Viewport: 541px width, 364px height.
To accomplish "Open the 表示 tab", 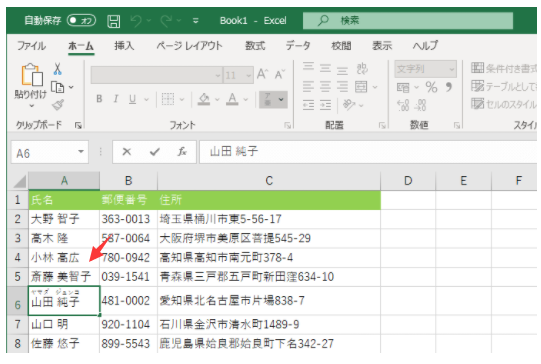I will coord(382,46).
